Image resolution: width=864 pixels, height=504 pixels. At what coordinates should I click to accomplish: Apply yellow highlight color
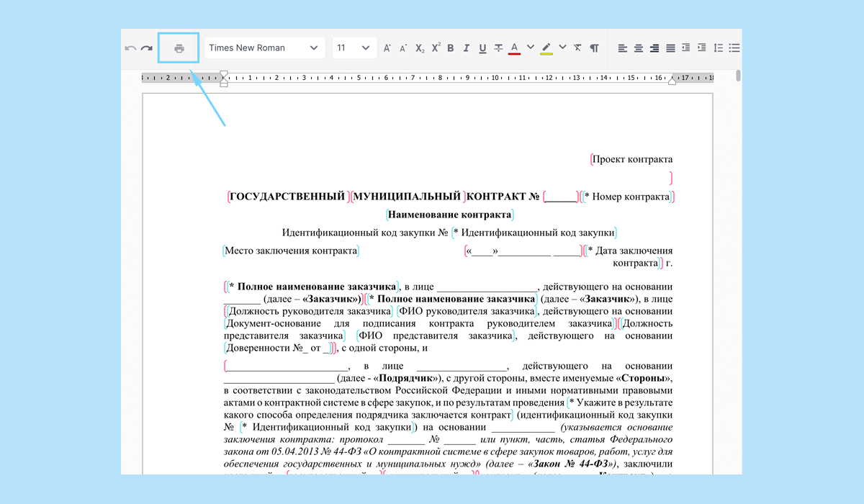(x=546, y=49)
